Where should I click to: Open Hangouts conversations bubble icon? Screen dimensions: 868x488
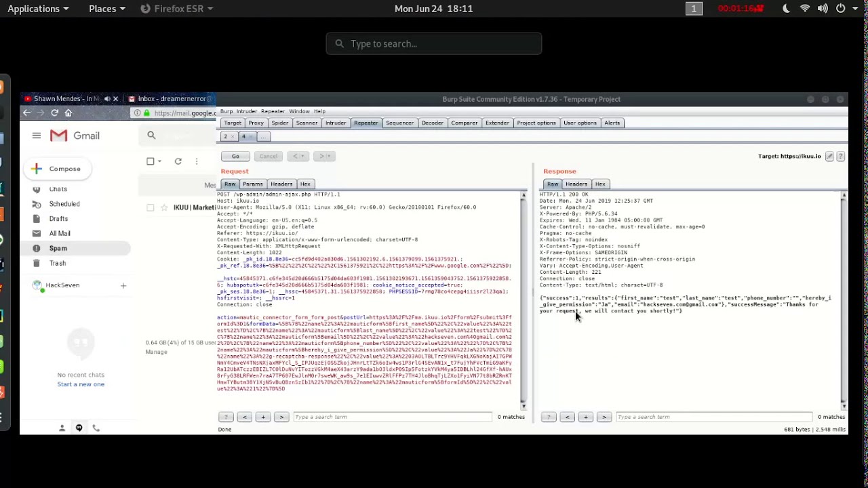pyautogui.click(x=79, y=428)
